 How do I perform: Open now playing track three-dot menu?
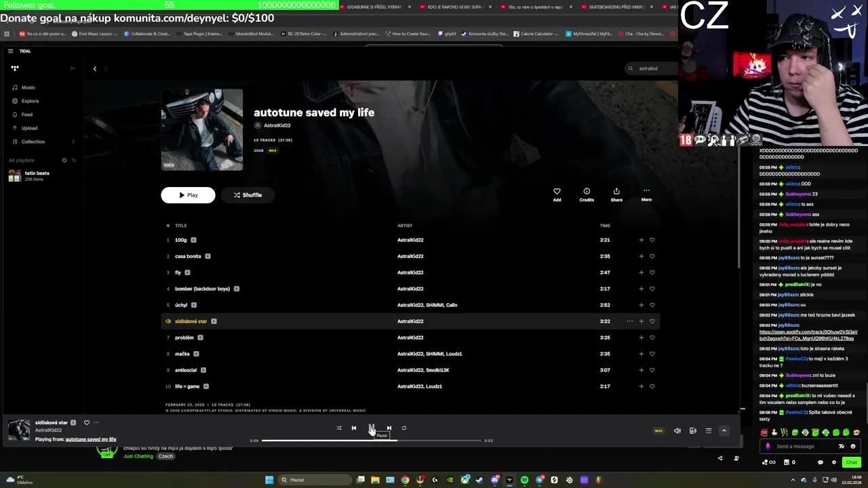click(x=96, y=423)
